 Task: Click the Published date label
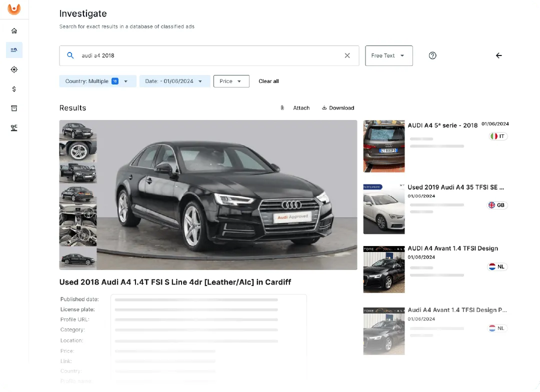pyautogui.click(x=79, y=299)
